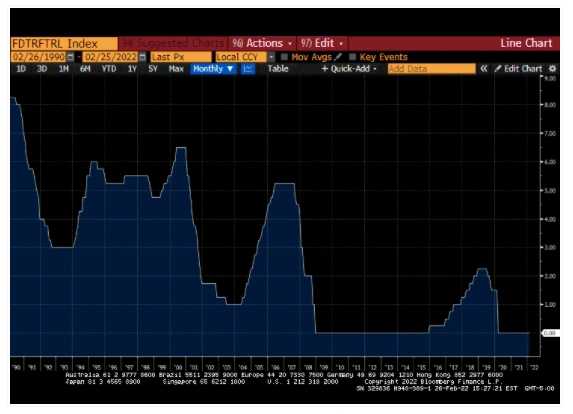Viewport: 573px width, 414px height.
Task: Click the Edit Chart pencil button
Action: pos(517,69)
